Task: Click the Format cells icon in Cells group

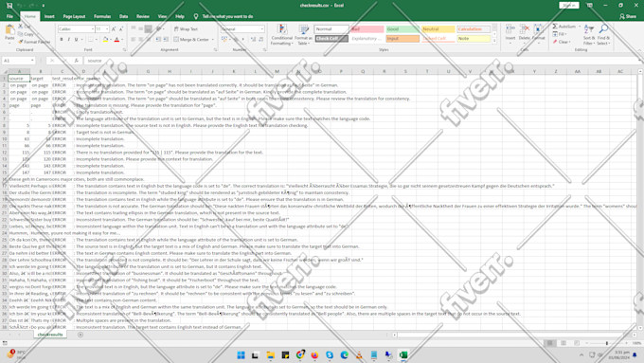Action: tap(539, 29)
